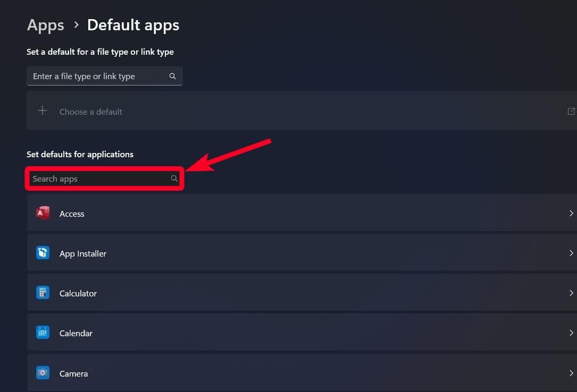Image resolution: width=577 pixels, height=392 pixels.
Task: Open Calendar defaults via its chevron
Action: [x=571, y=333]
